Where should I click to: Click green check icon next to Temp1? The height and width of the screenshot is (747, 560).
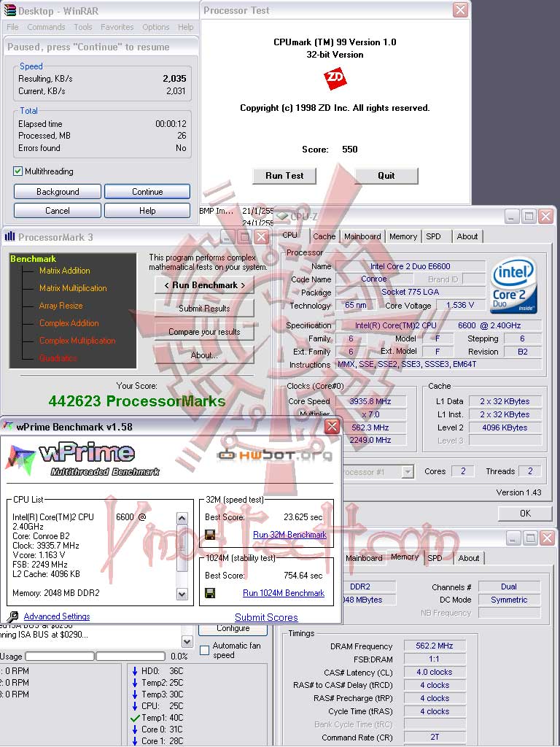click(135, 718)
